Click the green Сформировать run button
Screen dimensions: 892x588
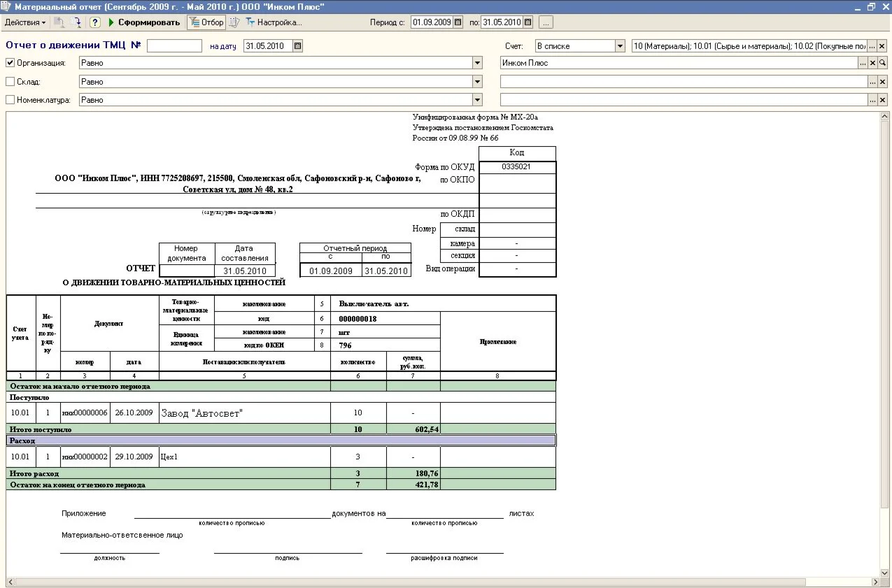coord(144,22)
